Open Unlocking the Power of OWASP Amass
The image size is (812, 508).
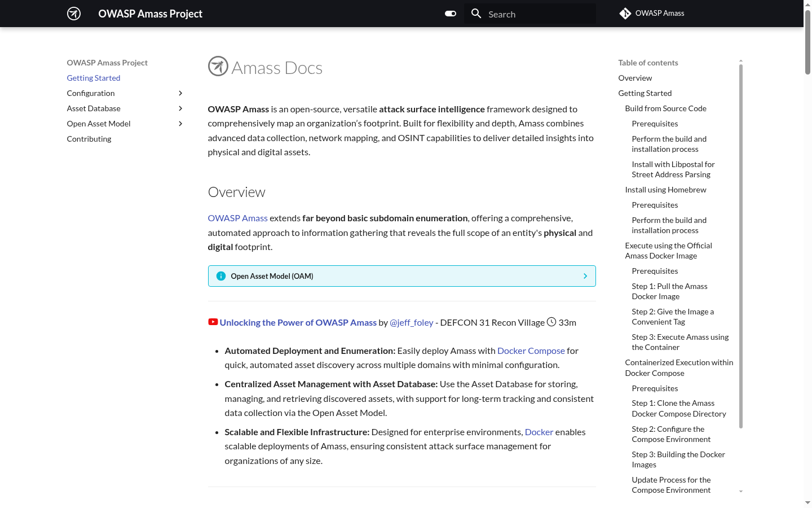point(298,322)
